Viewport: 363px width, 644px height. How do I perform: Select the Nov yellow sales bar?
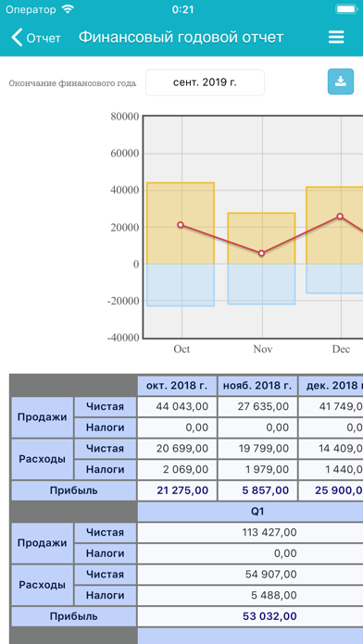tap(261, 238)
